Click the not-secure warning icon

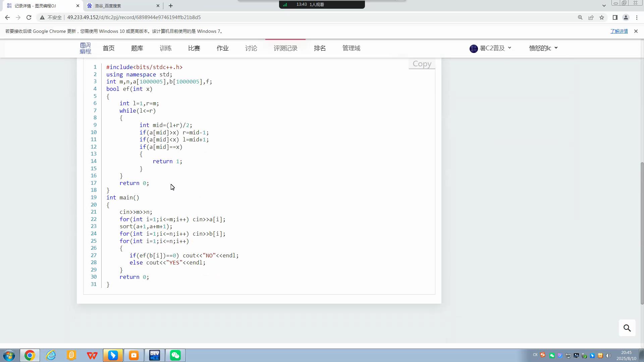[42, 17]
